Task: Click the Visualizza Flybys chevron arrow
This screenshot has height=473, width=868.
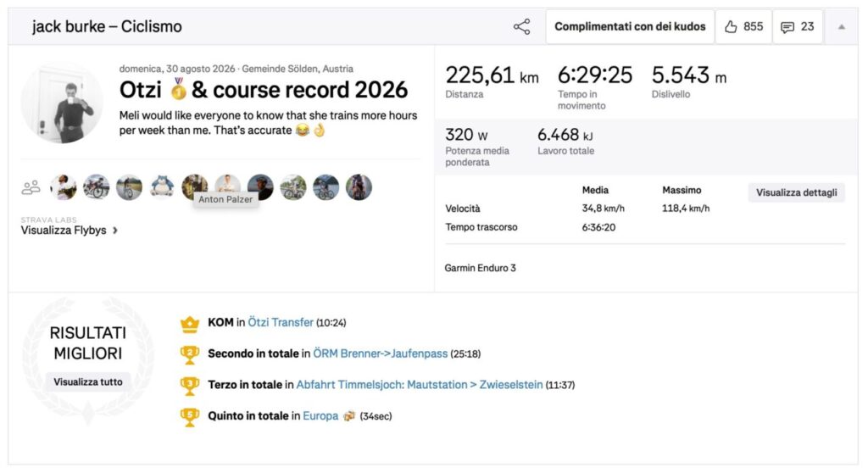Action: coord(115,231)
